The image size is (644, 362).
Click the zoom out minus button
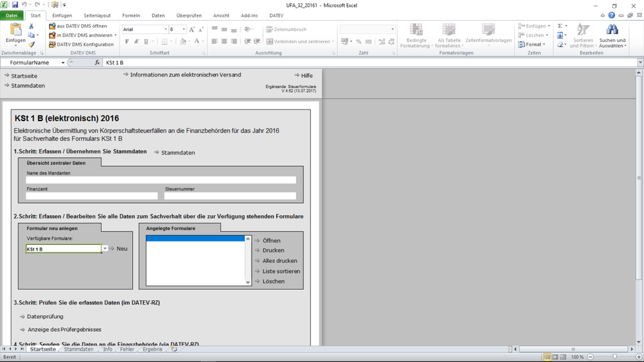[x=590, y=357]
